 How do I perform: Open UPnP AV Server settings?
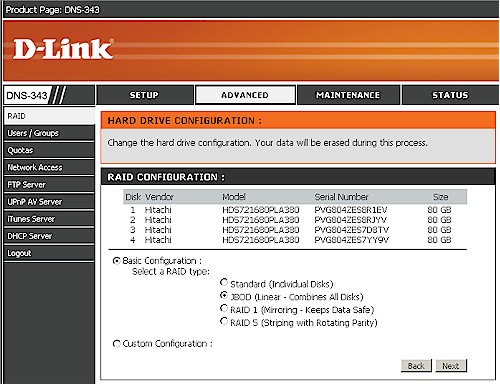click(49, 202)
